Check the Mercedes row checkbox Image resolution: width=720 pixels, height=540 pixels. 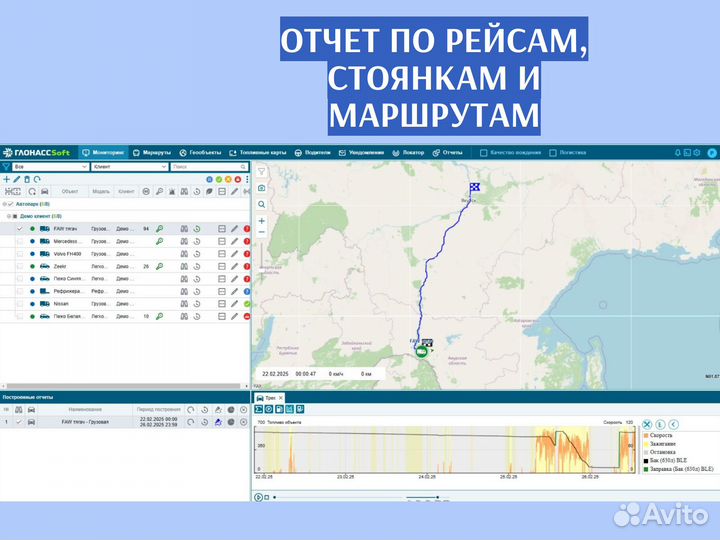(x=20, y=241)
